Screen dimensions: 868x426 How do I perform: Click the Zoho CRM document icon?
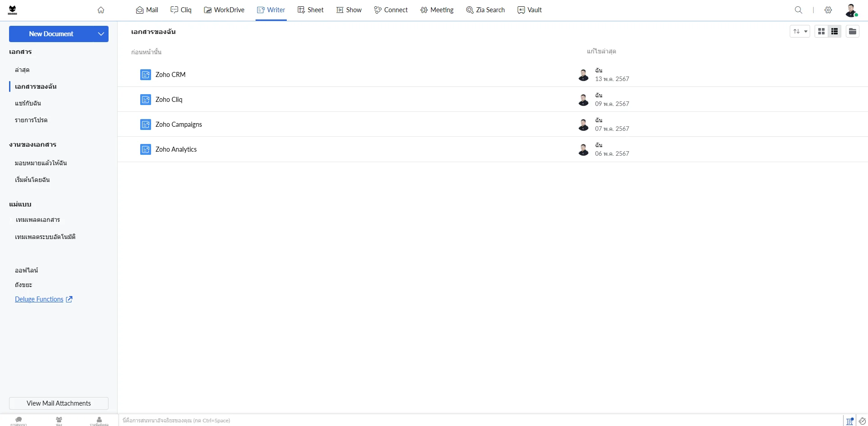point(145,75)
